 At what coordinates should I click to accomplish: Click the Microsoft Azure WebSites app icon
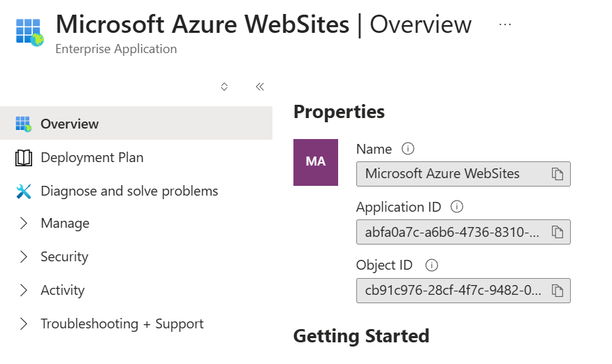click(x=29, y=32)
